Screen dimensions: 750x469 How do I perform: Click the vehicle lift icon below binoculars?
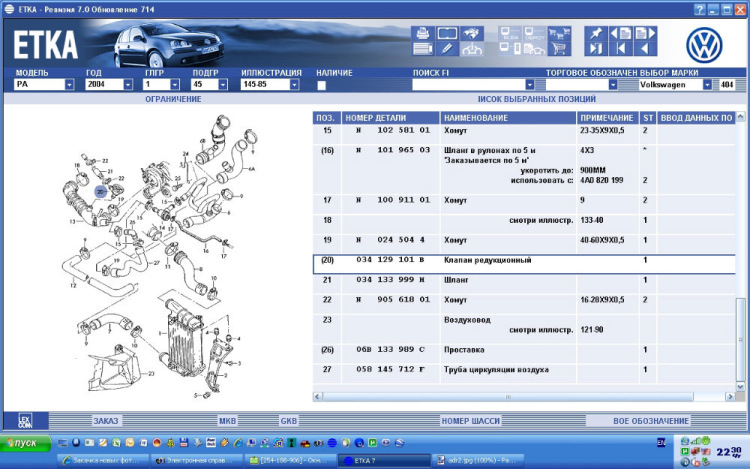472,49
